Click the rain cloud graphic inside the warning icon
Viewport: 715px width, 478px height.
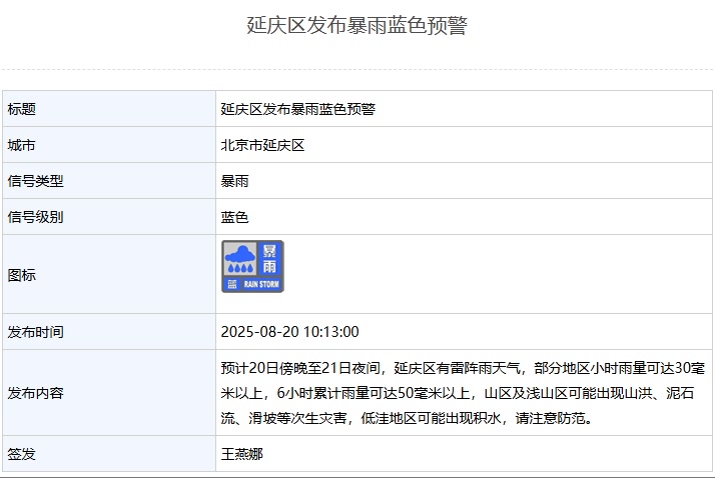(240, 258)
